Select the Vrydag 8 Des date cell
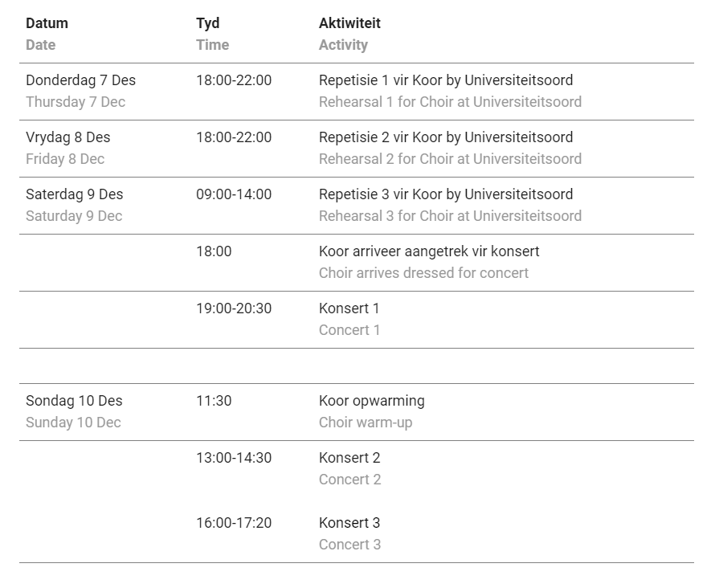Screen dimensions: 707x588 [68, 137]
